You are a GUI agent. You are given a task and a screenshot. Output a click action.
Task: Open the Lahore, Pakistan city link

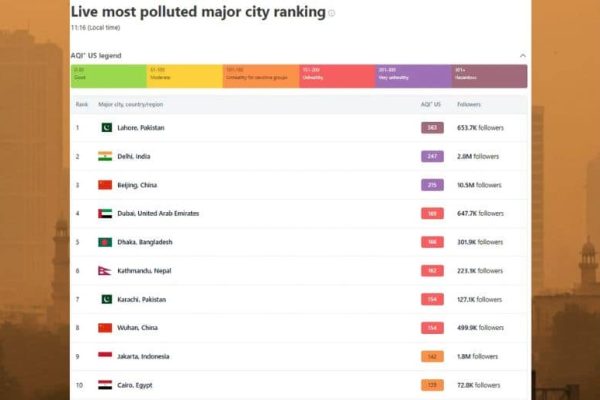click(x=141, y=128)
